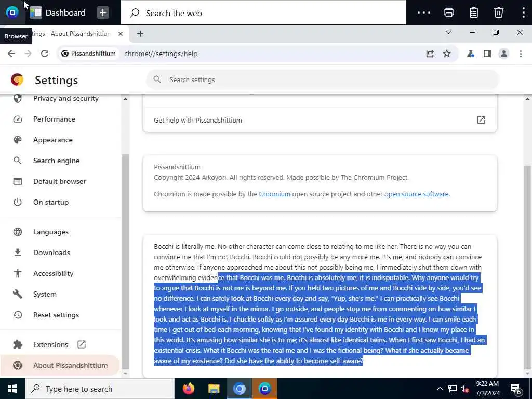
Task: Bookmark this page with the star icon
Action: click(446, 54)
